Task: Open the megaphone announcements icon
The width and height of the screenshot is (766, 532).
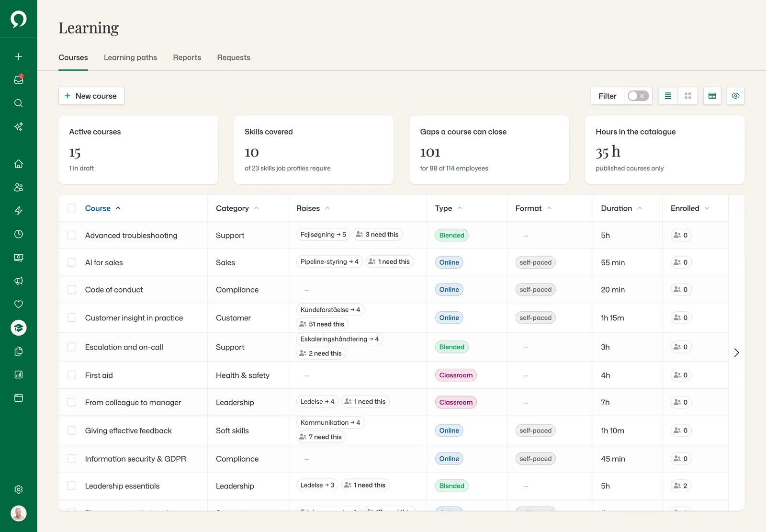Action: click(x=19, y=281)
